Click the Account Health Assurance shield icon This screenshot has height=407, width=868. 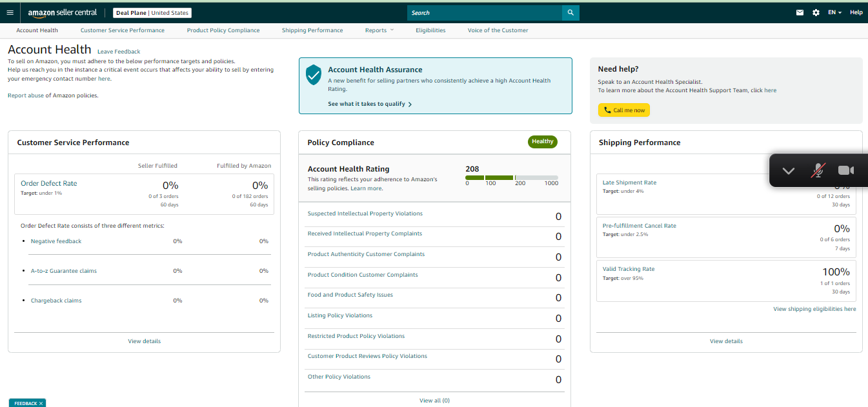314,74
